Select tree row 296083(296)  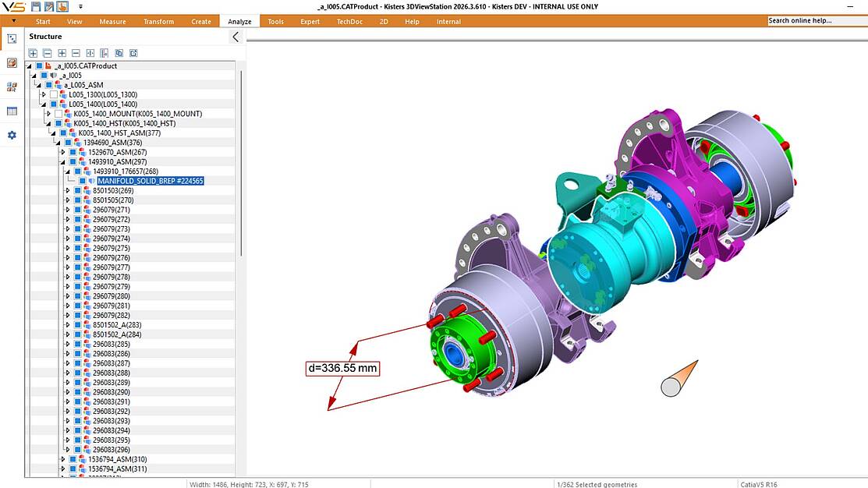point(112,449)
